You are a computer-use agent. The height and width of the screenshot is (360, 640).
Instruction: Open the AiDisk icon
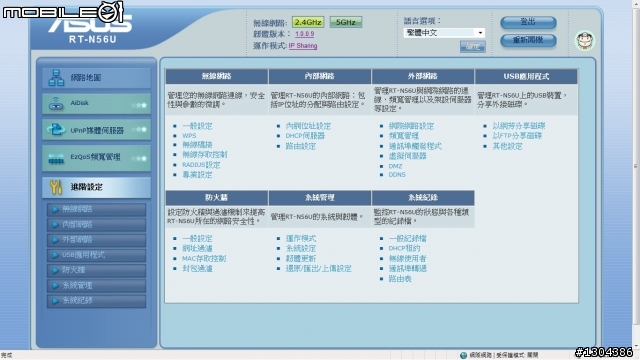tap(56, 104)
